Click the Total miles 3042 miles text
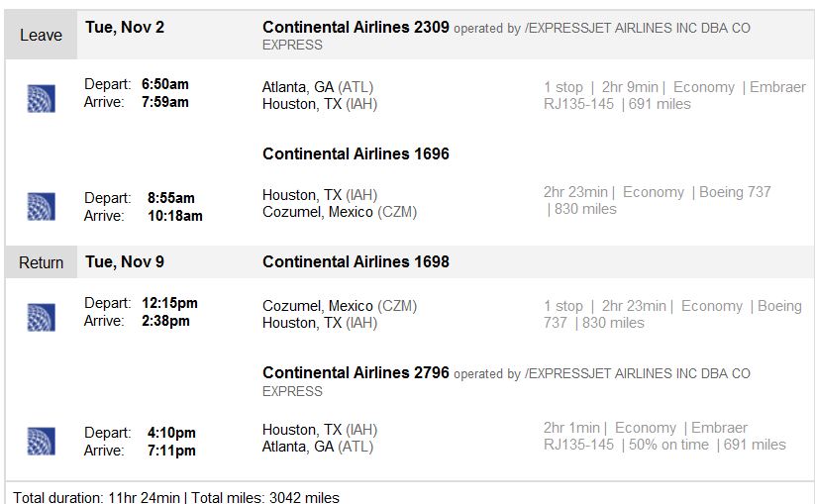Viewport: 815px width, 504px height. (x=265, y=497)
